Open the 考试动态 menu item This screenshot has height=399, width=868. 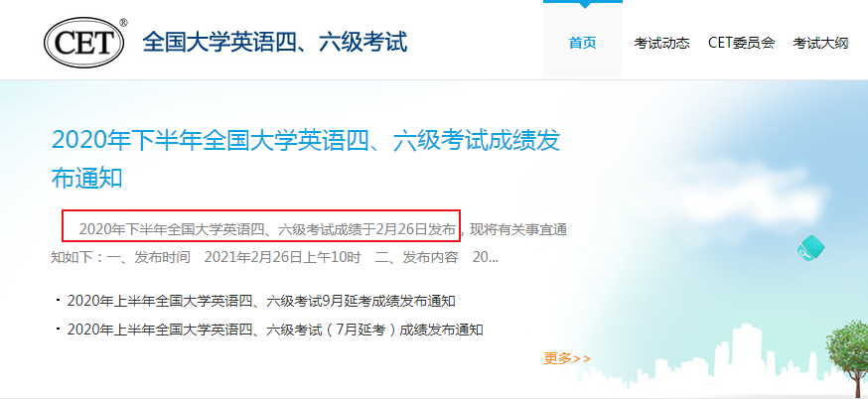(662, 43)
